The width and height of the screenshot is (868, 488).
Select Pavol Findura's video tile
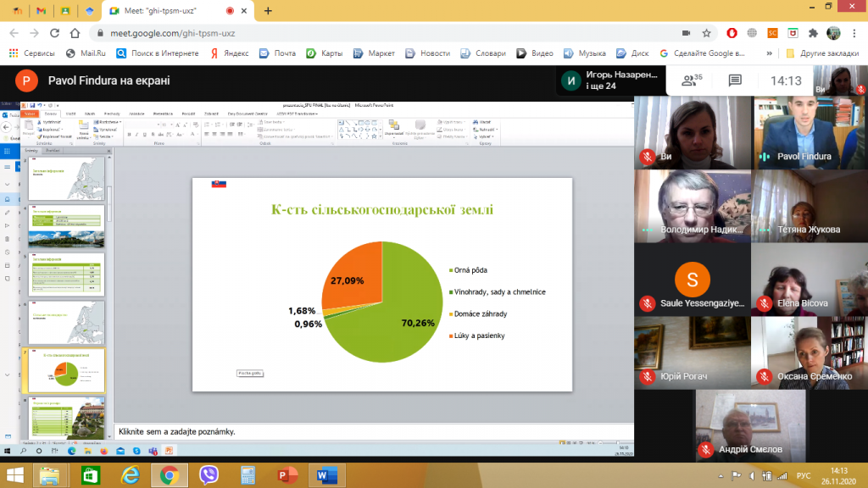coord(808,131)
